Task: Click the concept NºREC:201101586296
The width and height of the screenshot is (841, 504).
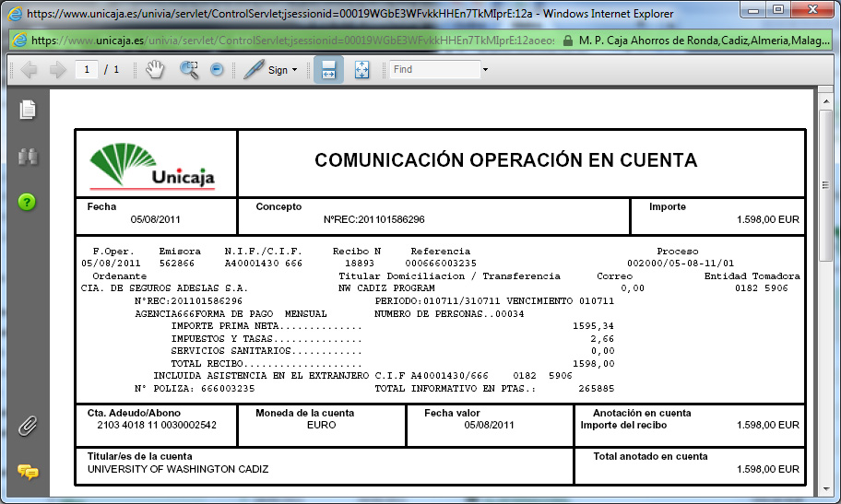Action: tap(373, 219)
